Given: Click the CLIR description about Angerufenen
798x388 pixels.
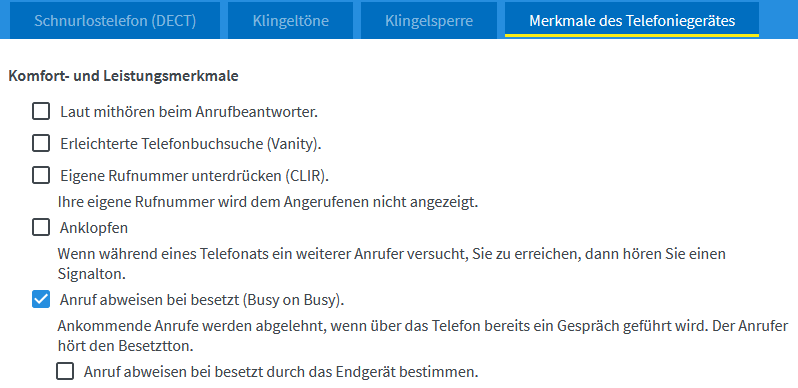Looking at the screenshot, I should tap(268, 202).
